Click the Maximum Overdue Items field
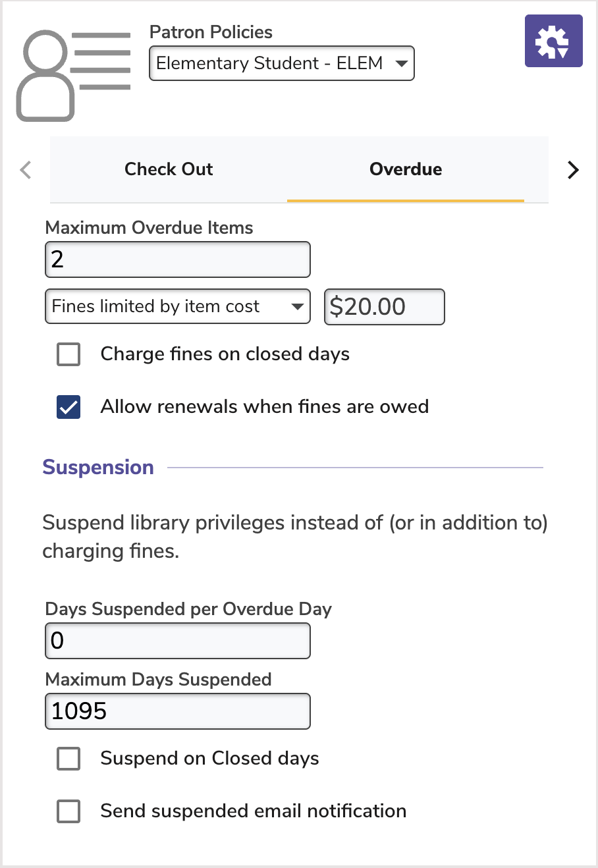The image size is (598, 868). pos(177,259)
